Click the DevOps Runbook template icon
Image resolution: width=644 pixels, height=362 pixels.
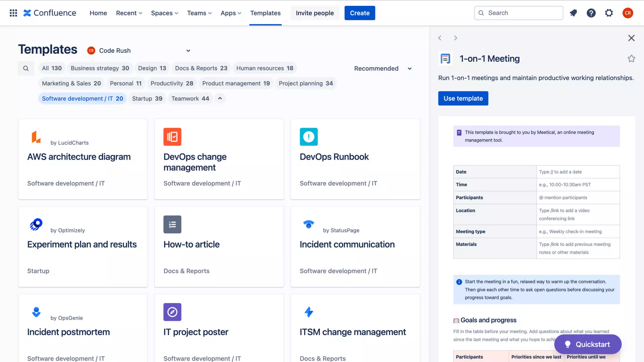(x=308, y=137)
